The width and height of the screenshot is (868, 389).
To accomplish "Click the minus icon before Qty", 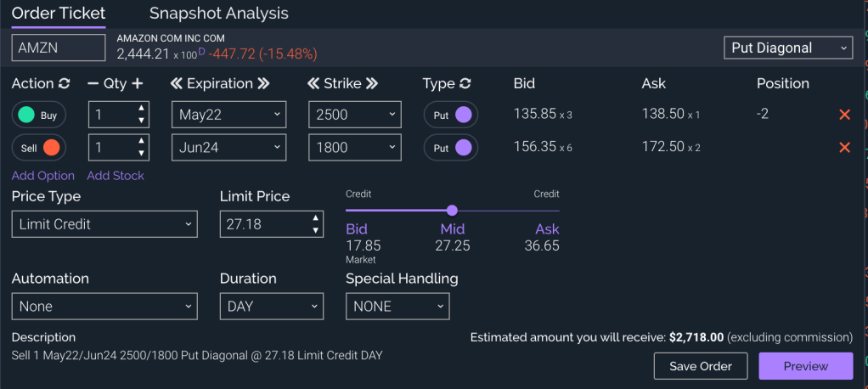I will click(x=93, y=84).
